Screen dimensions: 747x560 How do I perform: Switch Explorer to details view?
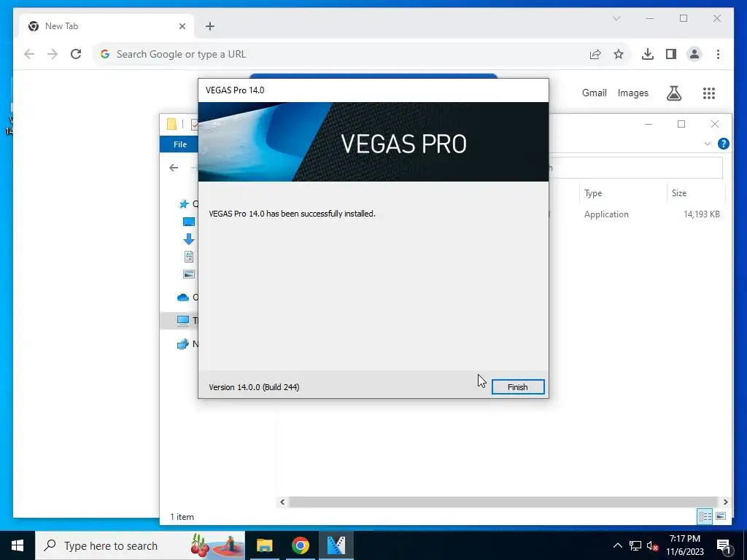click(x=705, y=516)
